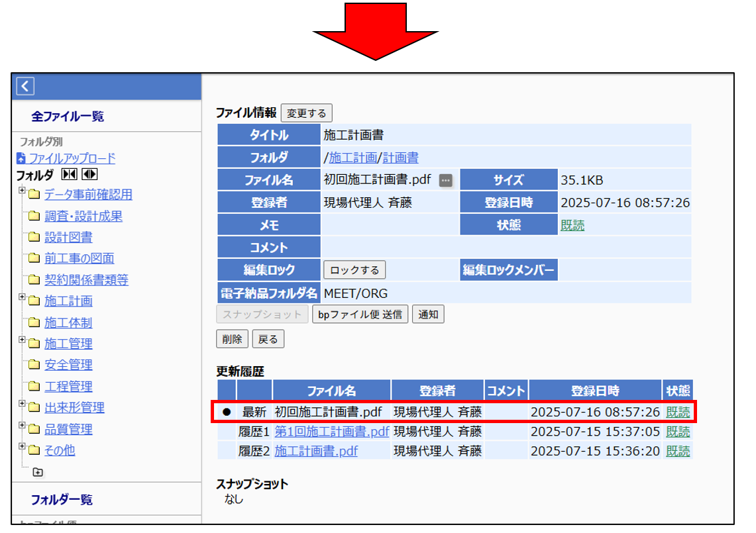This screenshot has width=756, height=533.
Task: Expand the データ事前確認用 folder
Action: tap(22, 191)
